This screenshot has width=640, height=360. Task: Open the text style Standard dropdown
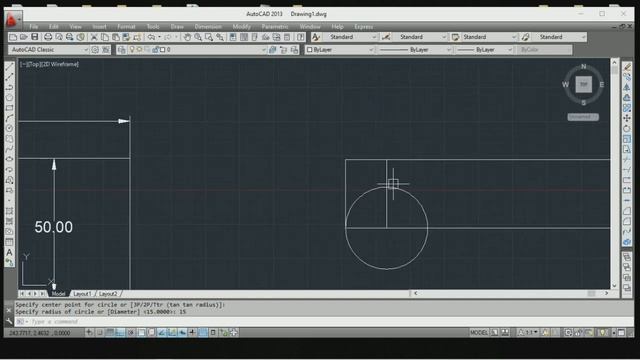click(350, 37)
